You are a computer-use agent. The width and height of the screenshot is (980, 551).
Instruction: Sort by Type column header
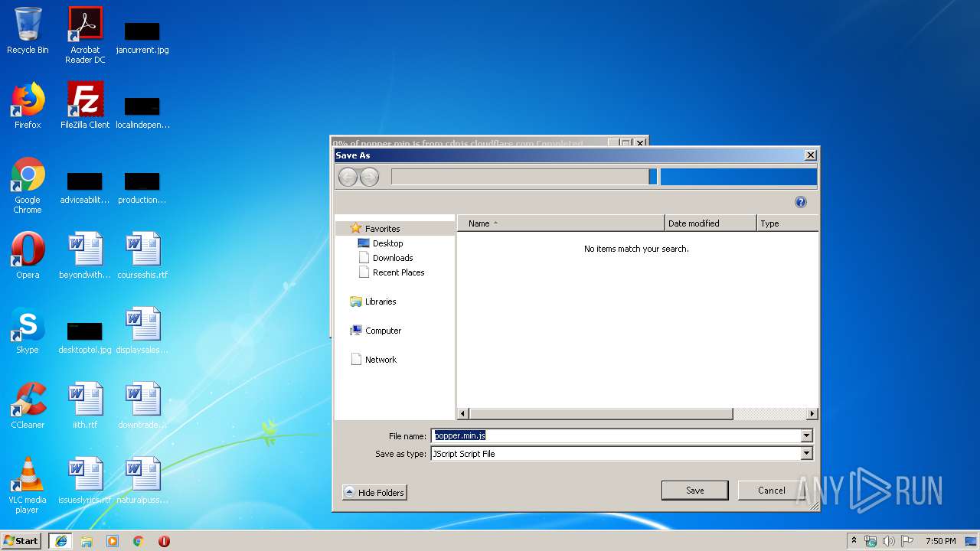click(x=787, y=223)
